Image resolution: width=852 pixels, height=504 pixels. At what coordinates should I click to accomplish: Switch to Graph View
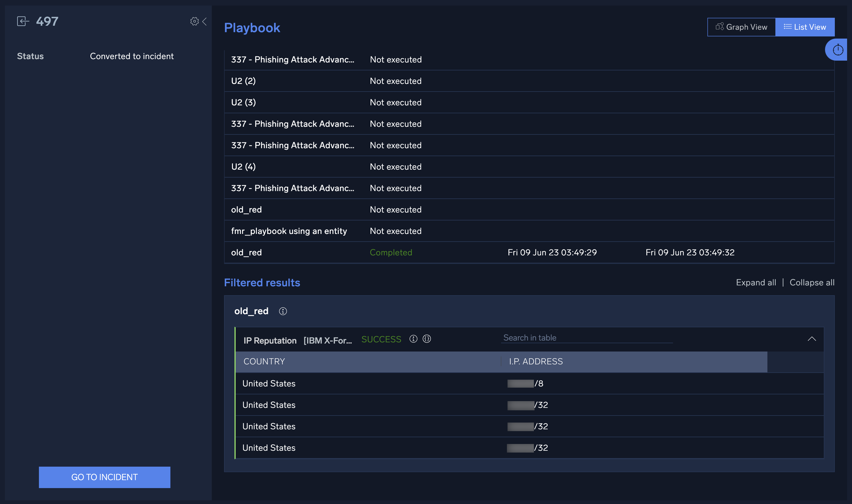pos(741,27)
